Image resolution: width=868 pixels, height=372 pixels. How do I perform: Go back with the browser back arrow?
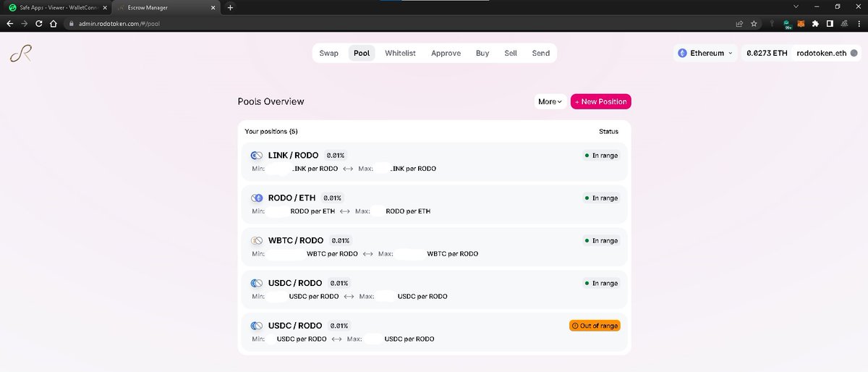(x=9, y=23)
